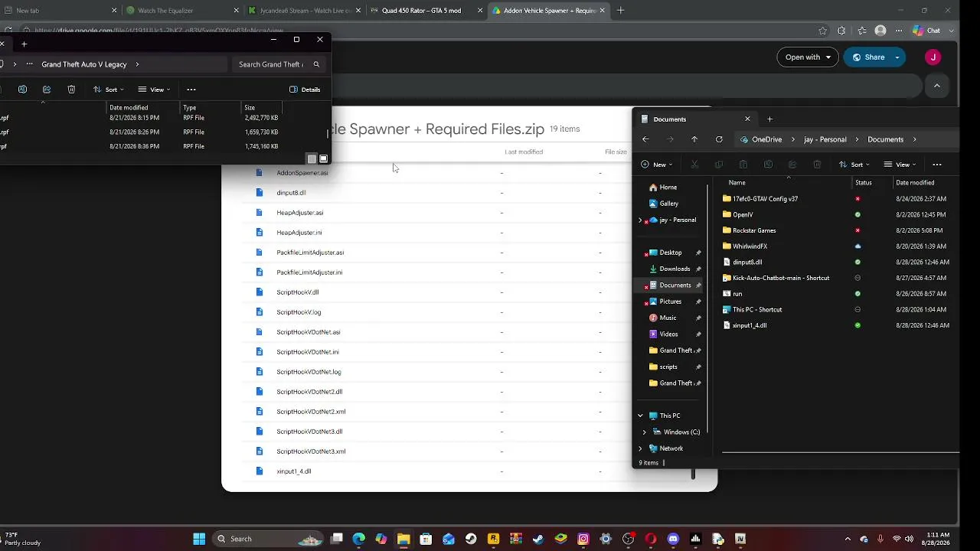Image resolution: width=980 pixels, height=551 pixels.
Task: Unpin Downloads from Quick access sidebar
Action: (698, 269)
